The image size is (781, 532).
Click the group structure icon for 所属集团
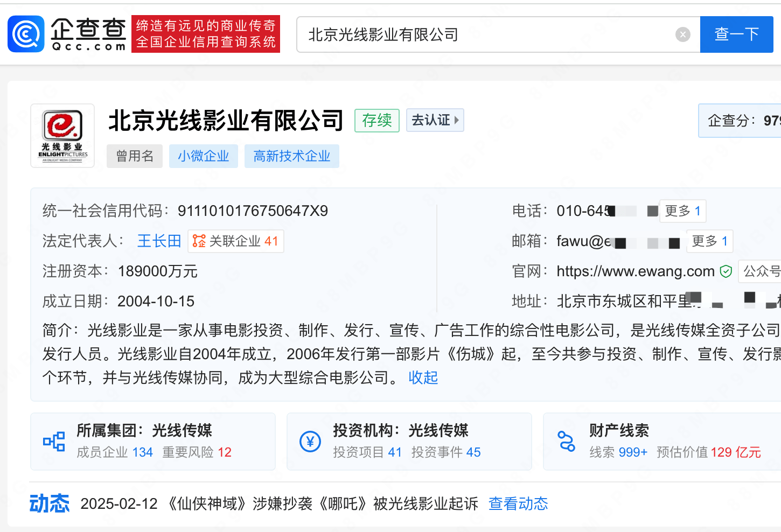click(x=54, y=442)
